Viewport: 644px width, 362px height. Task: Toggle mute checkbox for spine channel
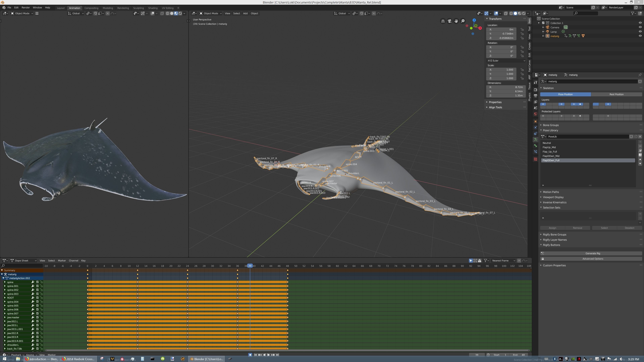tap(37, 282)
